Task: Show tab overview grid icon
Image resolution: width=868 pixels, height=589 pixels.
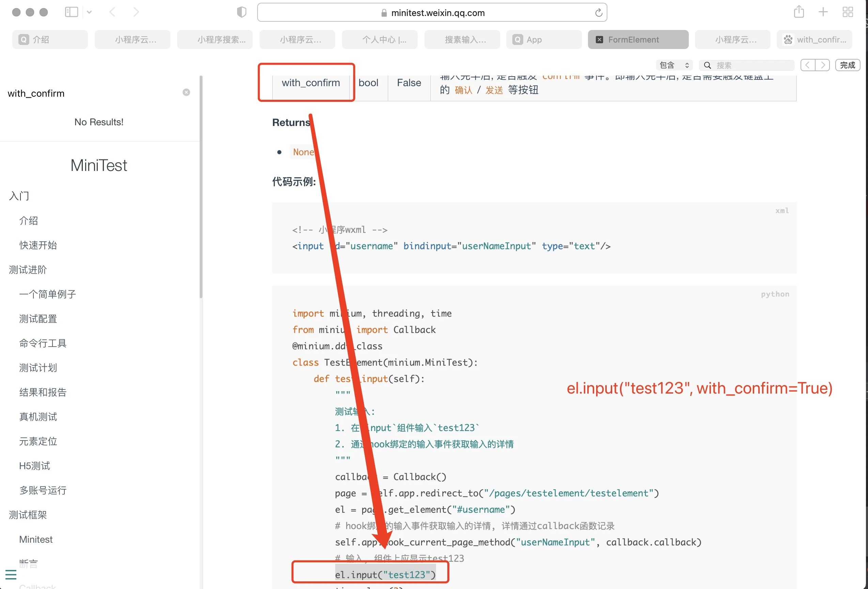Action: coord(848,12)
